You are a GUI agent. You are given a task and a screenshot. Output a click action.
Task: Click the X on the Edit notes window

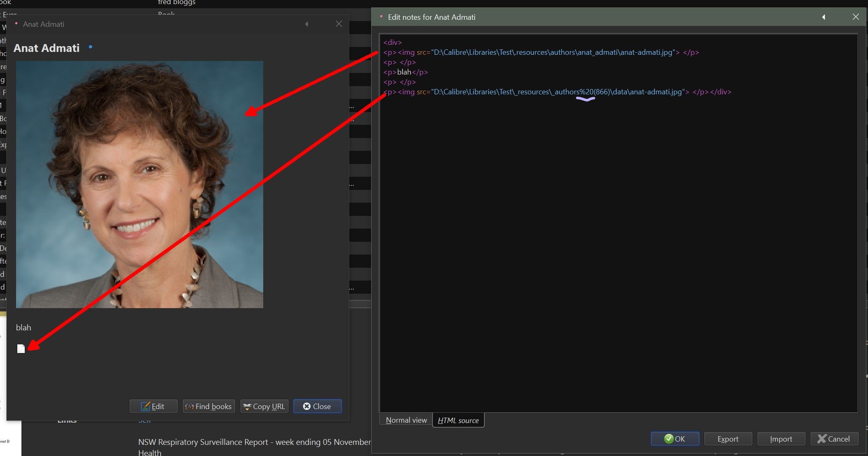click(x=856, y=17)
